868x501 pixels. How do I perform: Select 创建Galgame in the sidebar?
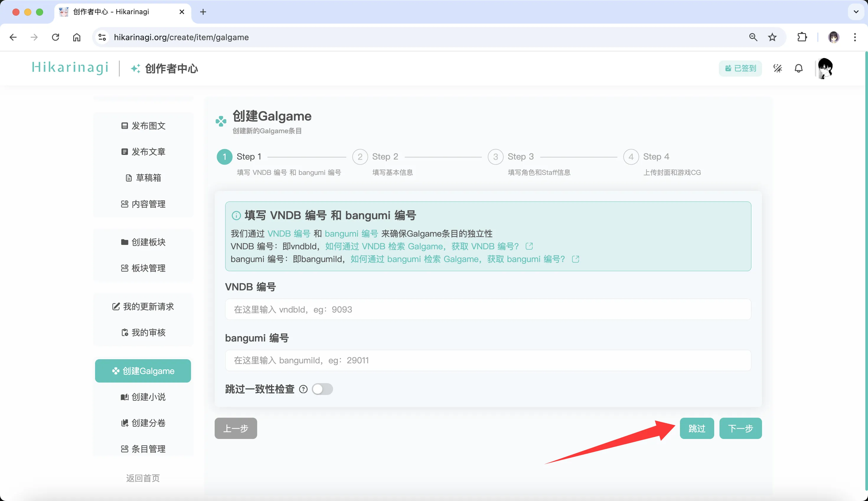point(143,371)
